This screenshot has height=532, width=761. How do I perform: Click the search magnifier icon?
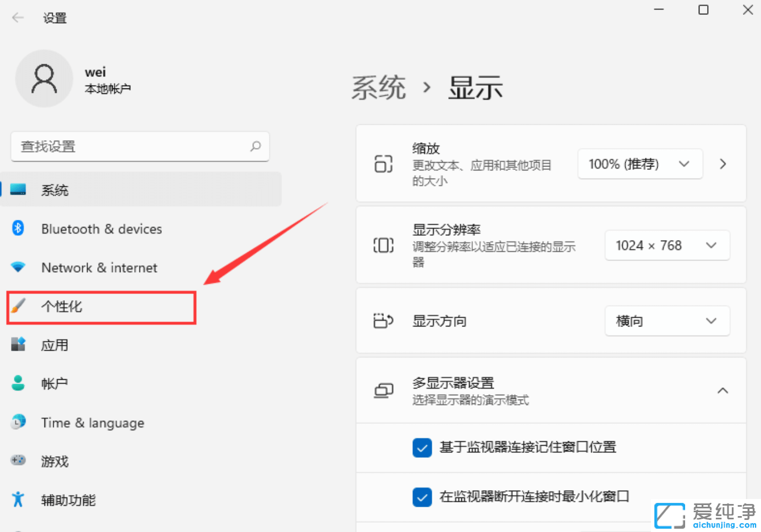pyautogui.click(x=256, y=146)
